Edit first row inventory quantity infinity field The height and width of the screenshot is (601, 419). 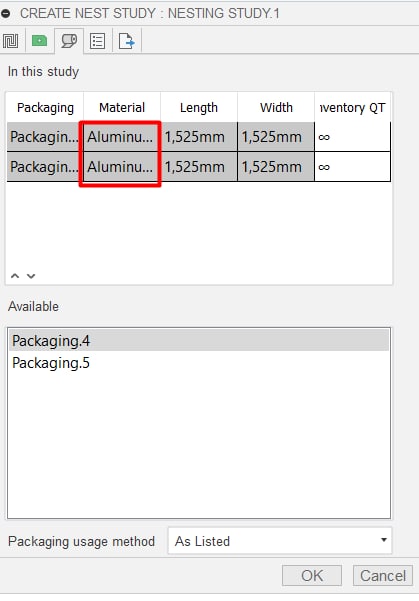click(x=352, y=137)
